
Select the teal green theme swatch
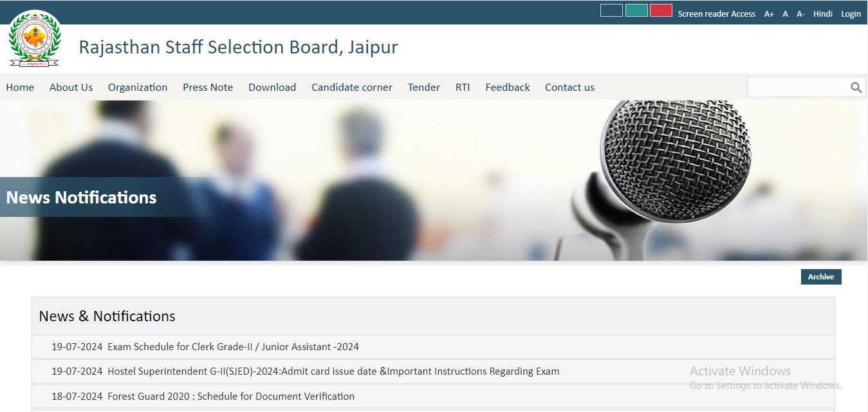click(636, 11)
